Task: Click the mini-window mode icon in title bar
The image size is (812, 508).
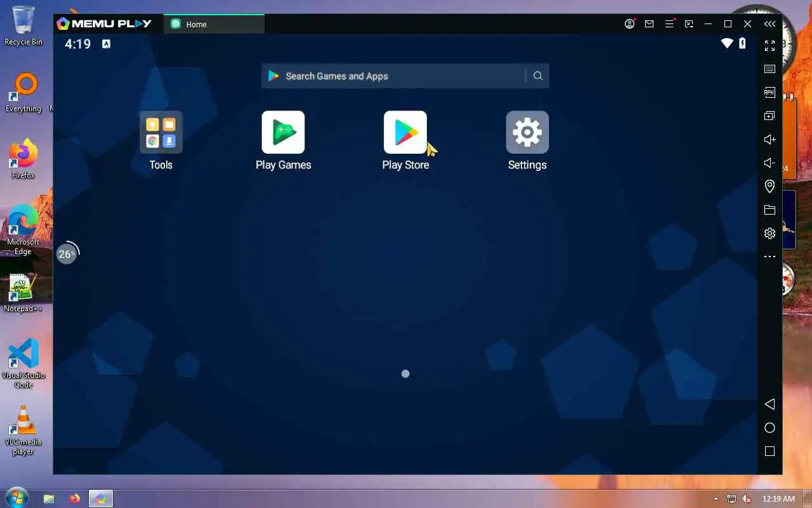Action: (689, 24)
